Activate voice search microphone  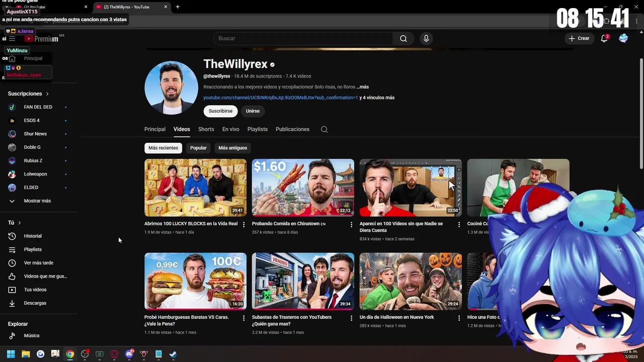(426, 39)
